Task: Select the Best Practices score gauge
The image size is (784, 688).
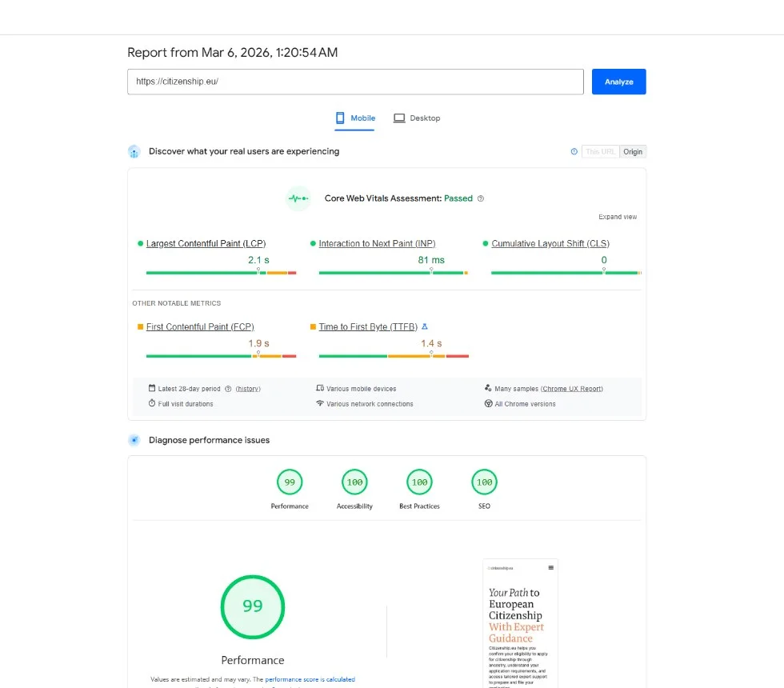Action: tap(419, 482)
